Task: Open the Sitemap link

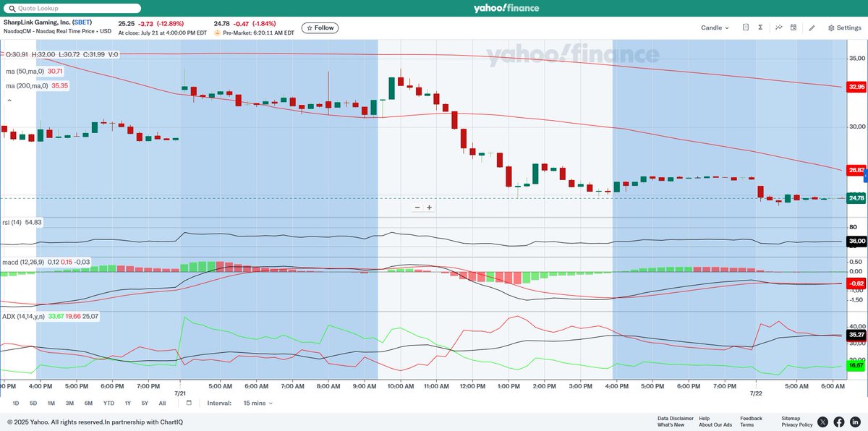Action: (x=791, y=418)
